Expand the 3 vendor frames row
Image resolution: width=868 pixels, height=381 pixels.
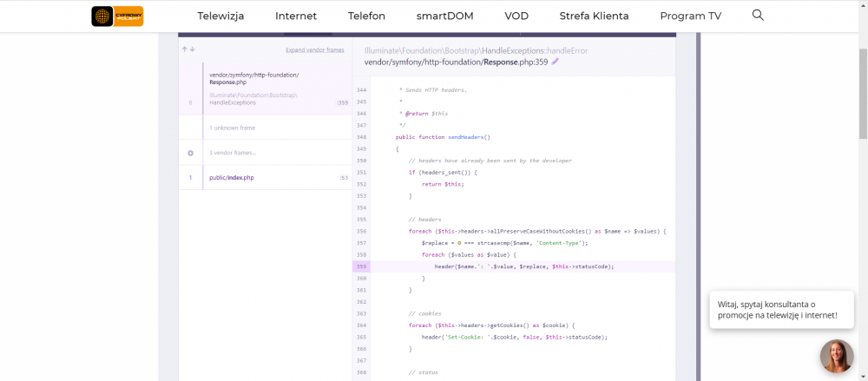(x=260, y=153)
